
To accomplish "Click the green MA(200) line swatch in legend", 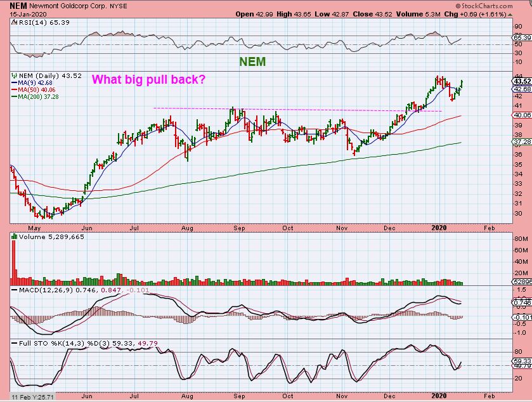I will (15, 96).
